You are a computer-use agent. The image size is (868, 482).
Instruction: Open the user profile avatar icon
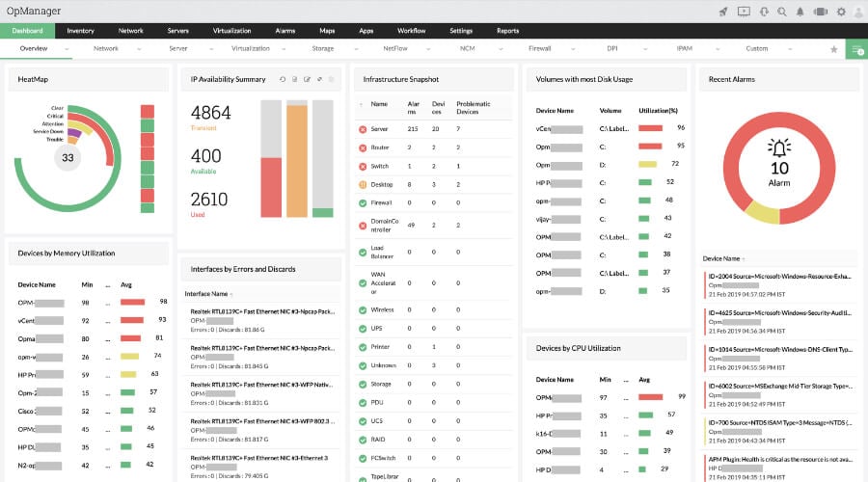(x=859, y=13)
